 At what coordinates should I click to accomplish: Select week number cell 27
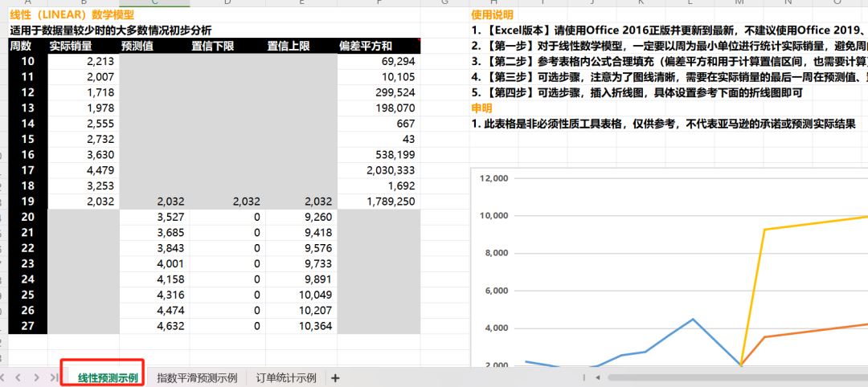point(28,326)
